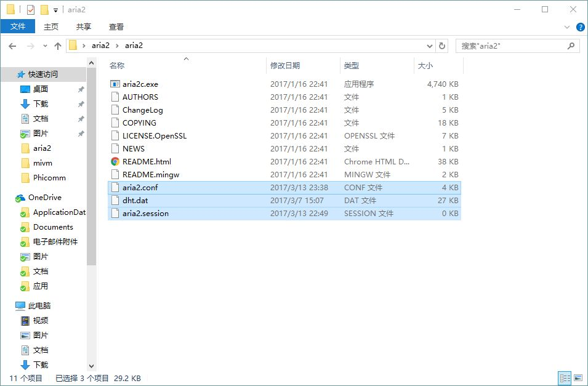Click the file icon next to dht.dat
588x386 pixels.
pos(115,200)
